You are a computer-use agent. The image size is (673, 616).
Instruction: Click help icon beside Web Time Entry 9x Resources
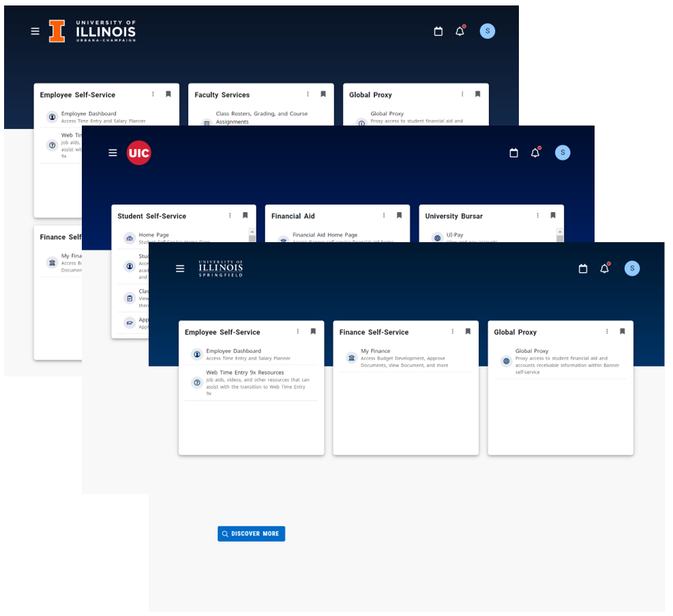pyautogui.click(x=197, y=383)
